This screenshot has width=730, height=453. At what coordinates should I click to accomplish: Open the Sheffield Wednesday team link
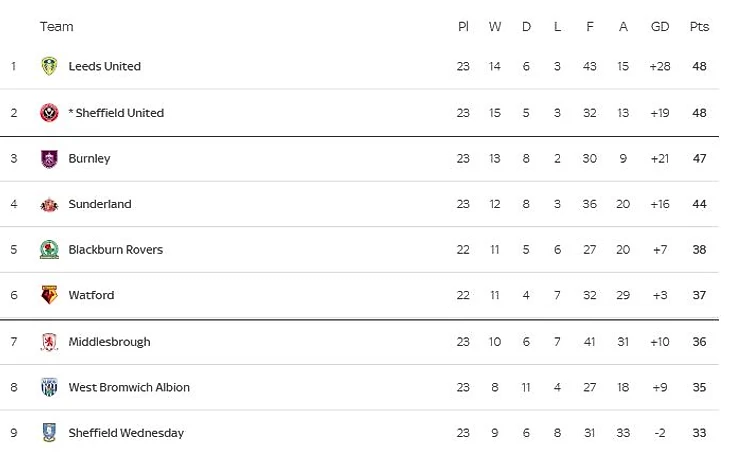(x=126, y=433)
